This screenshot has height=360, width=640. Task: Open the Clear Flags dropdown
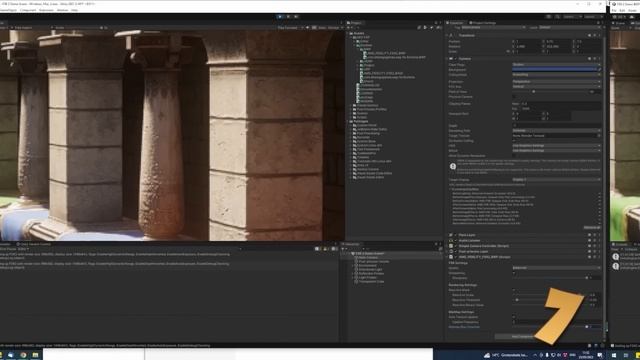pos(556,64)
